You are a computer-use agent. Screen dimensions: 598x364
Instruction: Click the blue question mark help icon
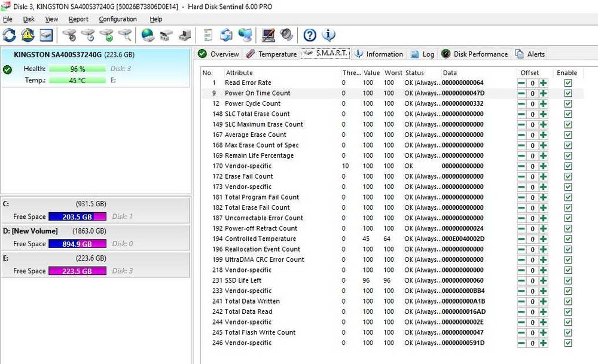pos(310,35)
